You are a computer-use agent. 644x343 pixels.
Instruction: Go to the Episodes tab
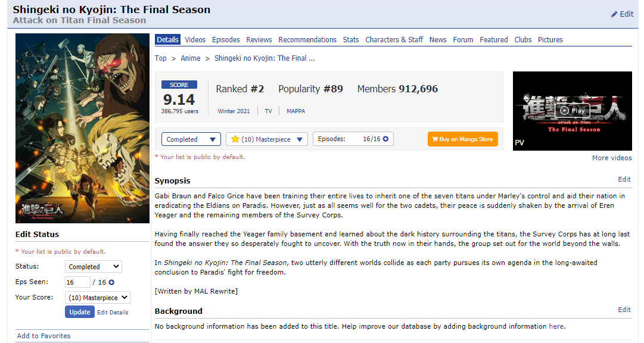pos(226,40)
